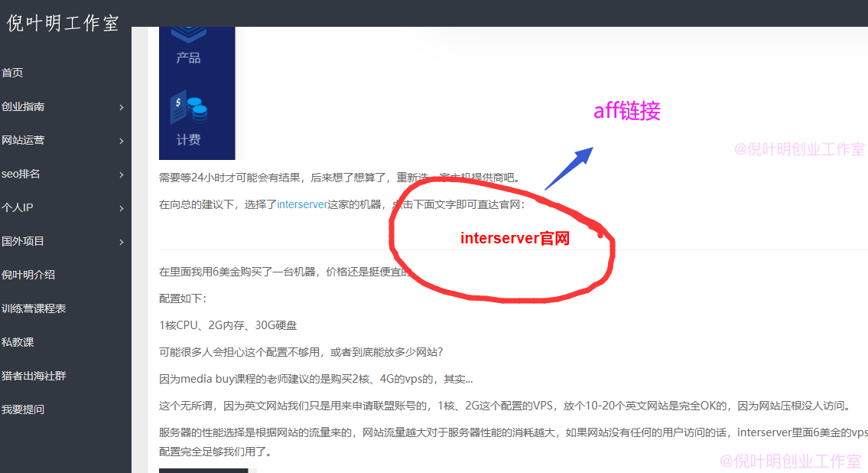Open the red interserver官网 link

[x=515, y=238]
